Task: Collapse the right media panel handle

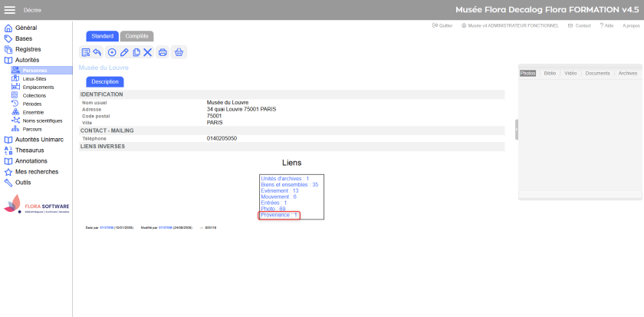Action: click(517, 130)
